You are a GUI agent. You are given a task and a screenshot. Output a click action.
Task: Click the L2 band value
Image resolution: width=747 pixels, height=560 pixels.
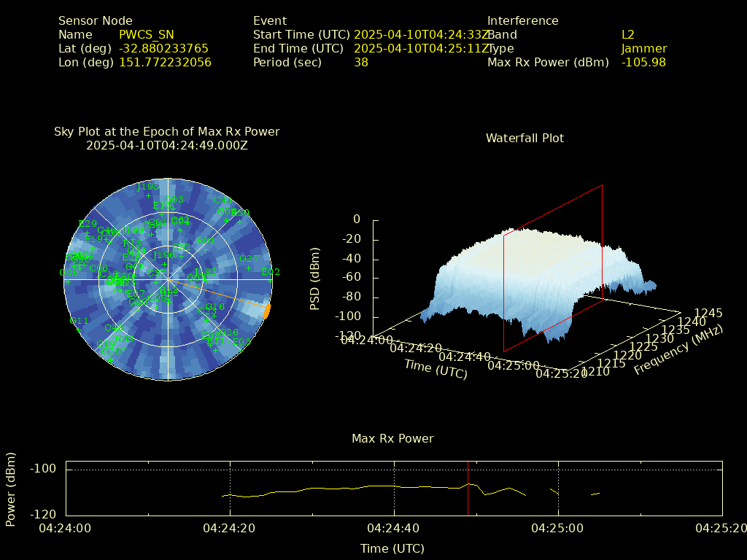tap(627, 34)
